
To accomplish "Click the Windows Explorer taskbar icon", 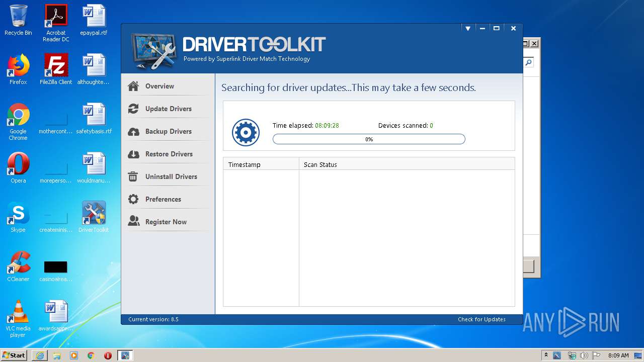I will pos(57,355).
